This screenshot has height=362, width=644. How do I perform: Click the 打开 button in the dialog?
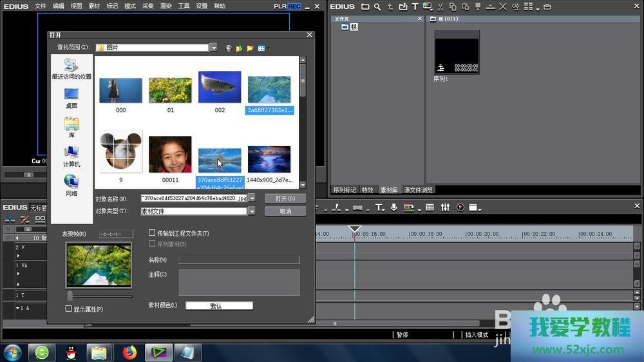pyautogui.click(x=285, y=198)
